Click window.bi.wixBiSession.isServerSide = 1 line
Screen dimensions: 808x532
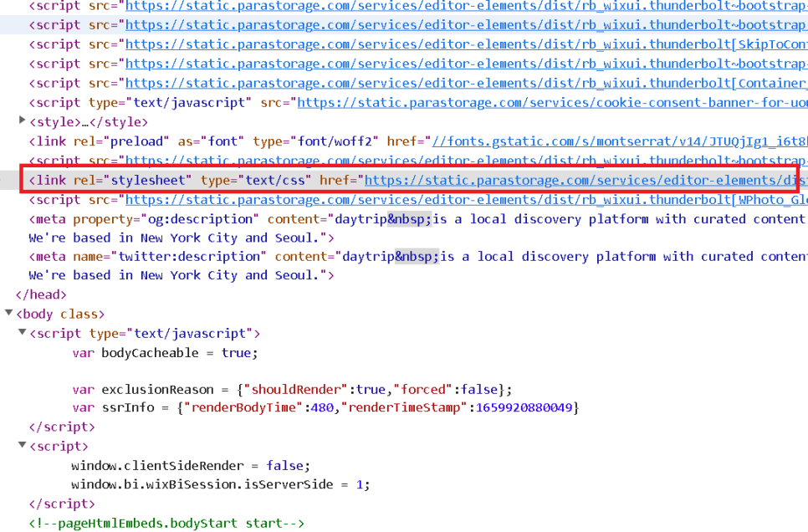point(221,484)
